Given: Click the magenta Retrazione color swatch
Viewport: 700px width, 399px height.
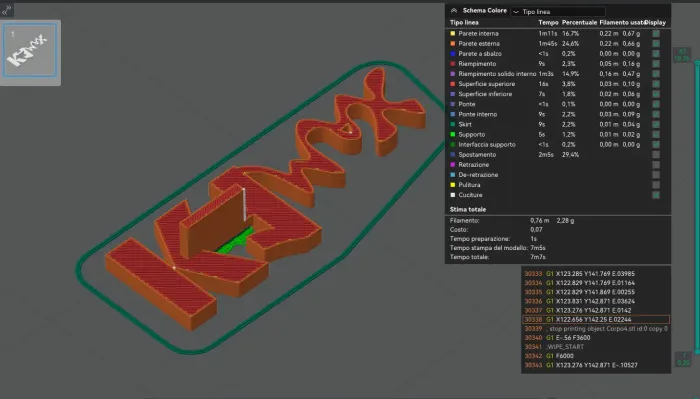Looking at the screenshot, I should click(453, 165).
